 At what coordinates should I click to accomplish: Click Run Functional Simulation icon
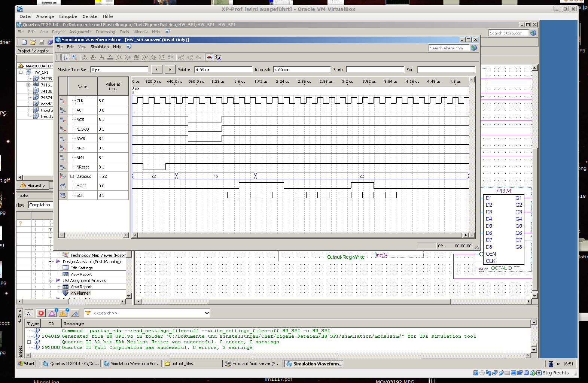181,57
